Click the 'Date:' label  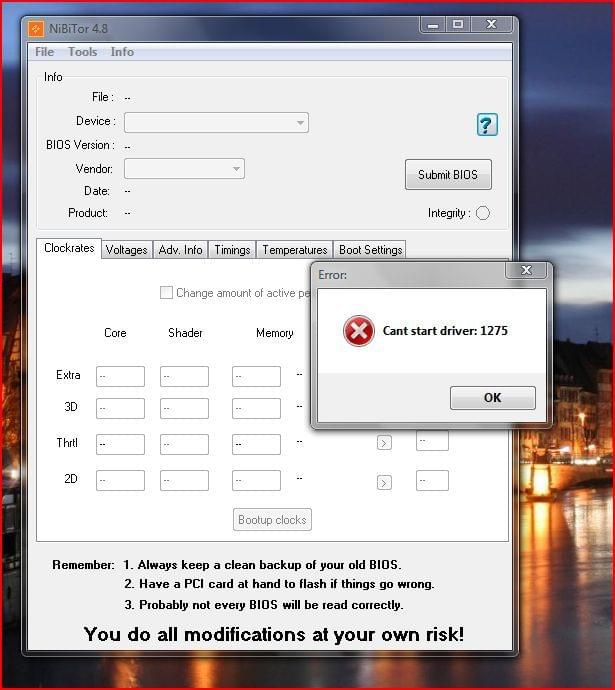tap(97, 191)
